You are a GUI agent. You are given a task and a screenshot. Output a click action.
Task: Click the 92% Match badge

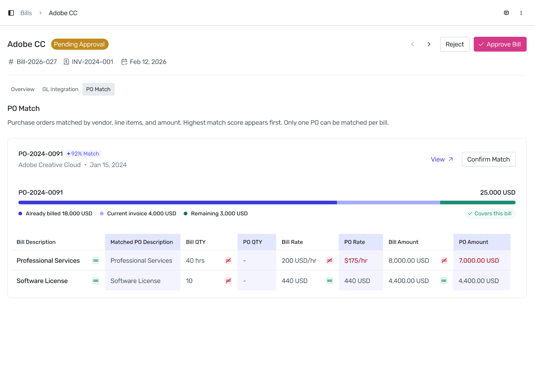tap(83, 154)
